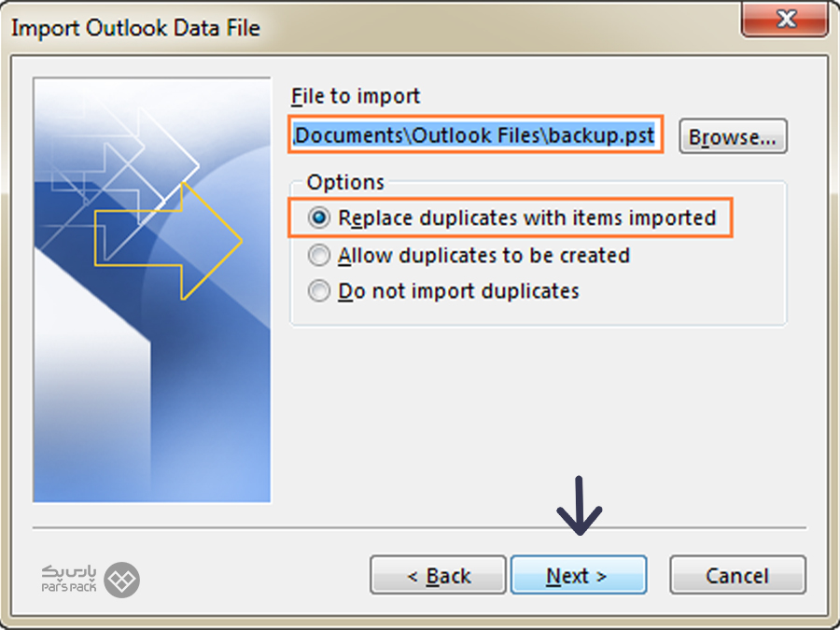
Task: Click the Pars Pack wordmark text
Action: click(69, 578)
